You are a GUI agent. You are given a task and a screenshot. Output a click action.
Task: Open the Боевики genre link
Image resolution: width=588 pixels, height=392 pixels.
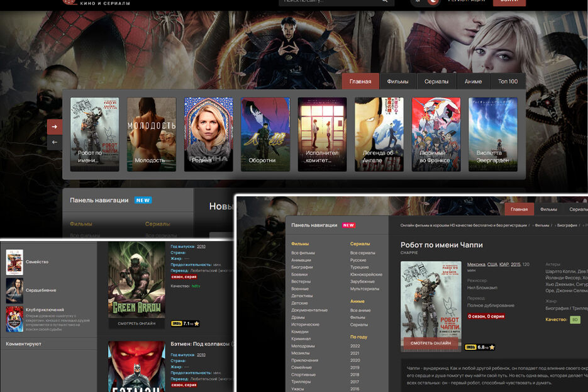pos(299,274)
